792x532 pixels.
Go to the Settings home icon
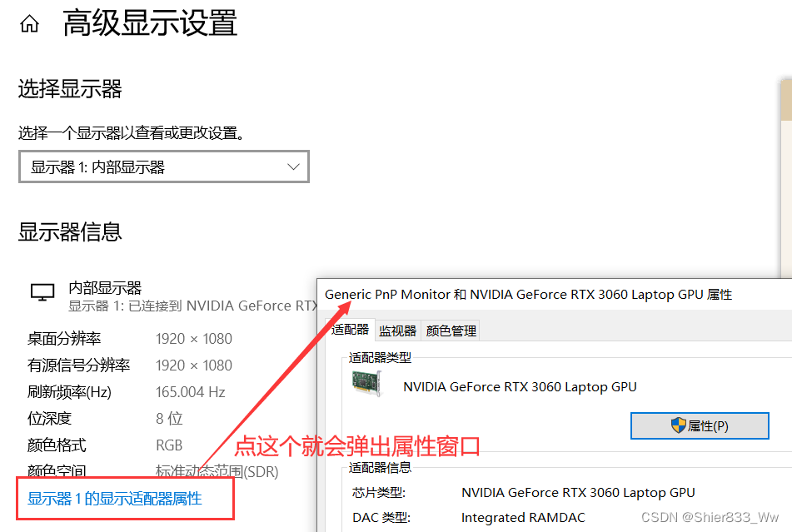29,23
